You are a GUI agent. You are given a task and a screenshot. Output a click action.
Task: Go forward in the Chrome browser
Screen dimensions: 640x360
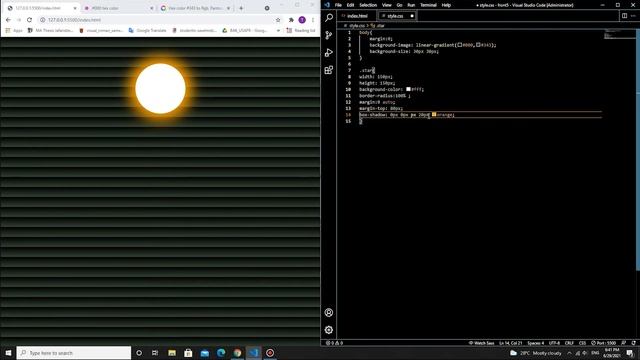(19, 20)
